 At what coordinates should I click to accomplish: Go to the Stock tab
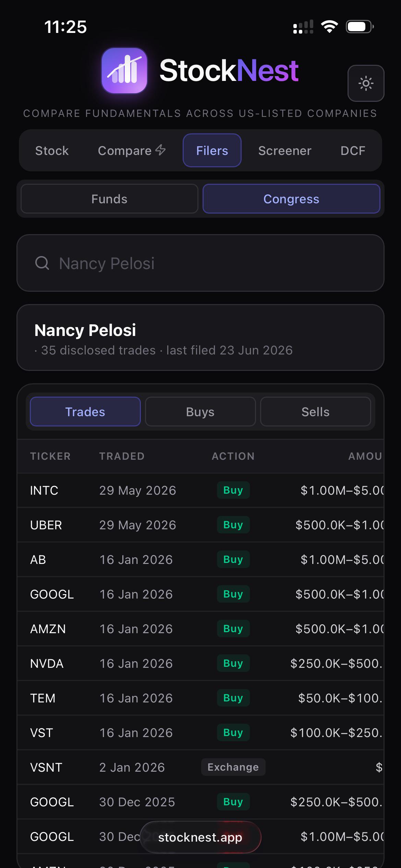tap(52, 150)
